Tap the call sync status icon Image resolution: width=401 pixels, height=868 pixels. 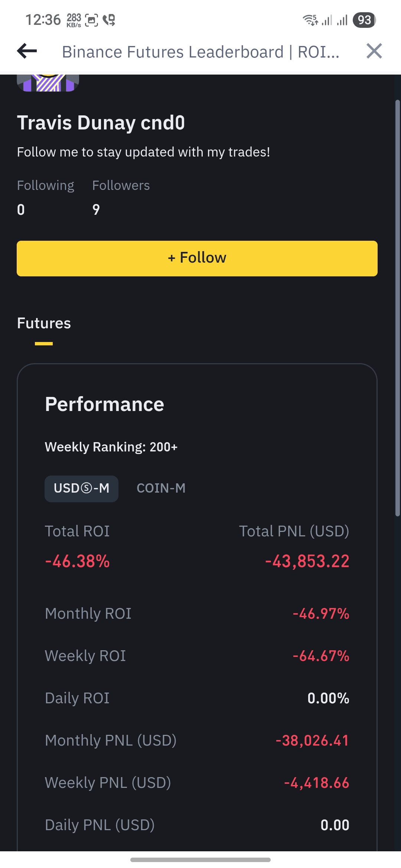[109, 20]
